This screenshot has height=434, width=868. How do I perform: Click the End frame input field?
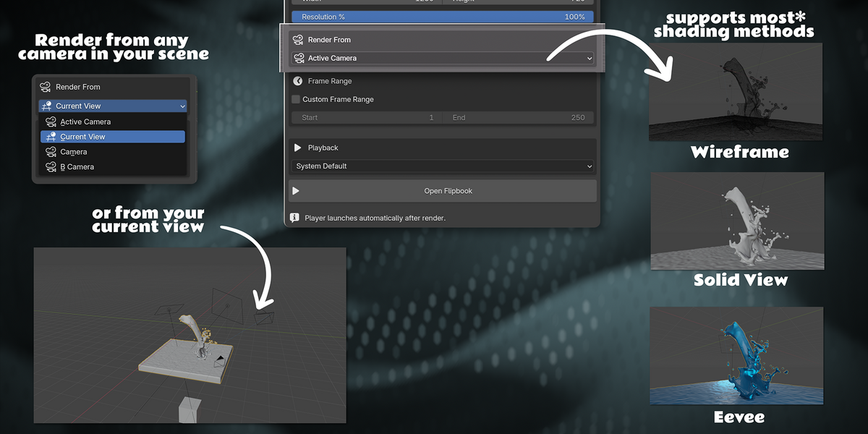pyautogui.click(x=519, y=117)
